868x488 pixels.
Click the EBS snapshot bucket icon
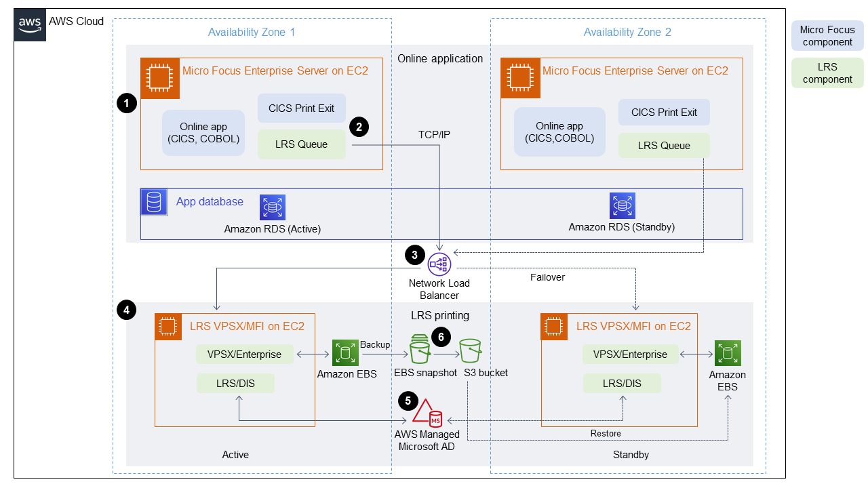coord(419,350)
